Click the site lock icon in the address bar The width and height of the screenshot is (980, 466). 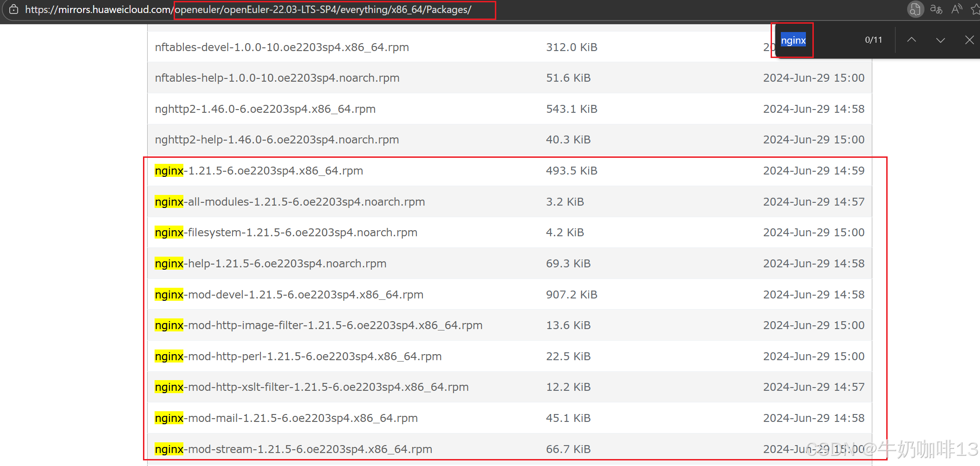(x=14, y=9)
